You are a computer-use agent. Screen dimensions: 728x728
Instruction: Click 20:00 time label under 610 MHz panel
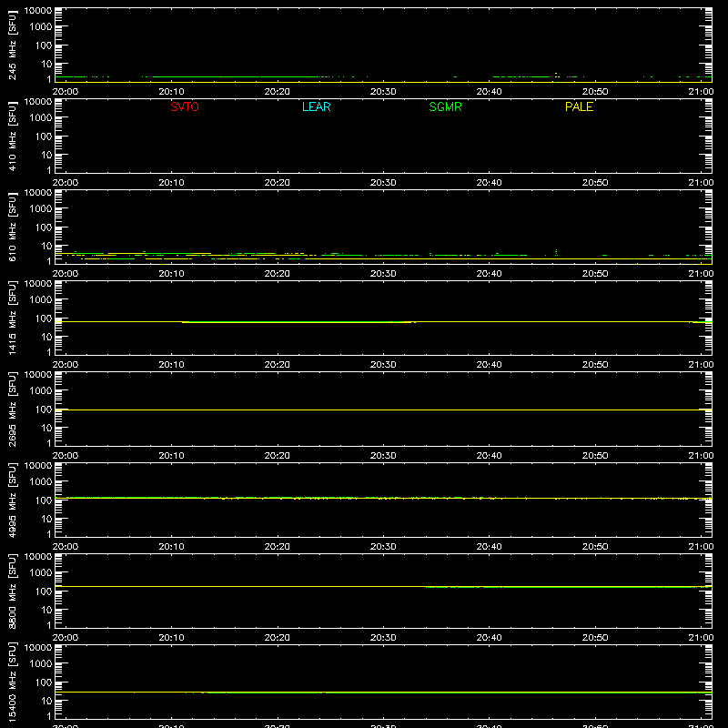coord(66,274)
